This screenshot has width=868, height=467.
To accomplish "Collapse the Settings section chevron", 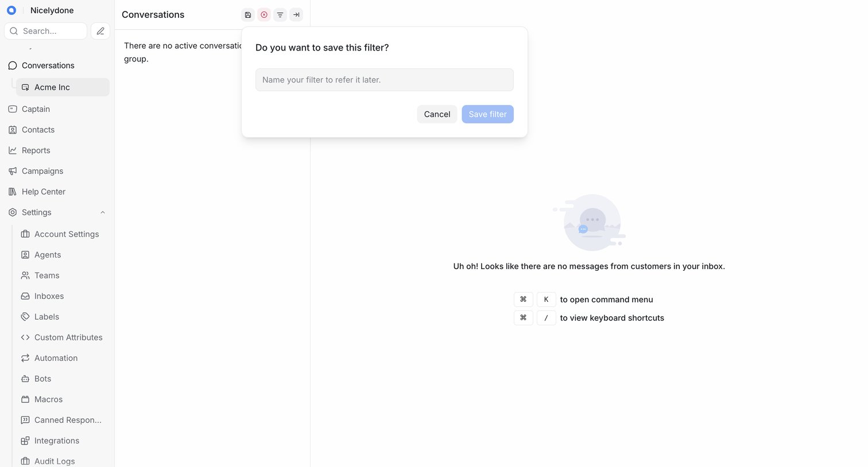I will point(103,212).
